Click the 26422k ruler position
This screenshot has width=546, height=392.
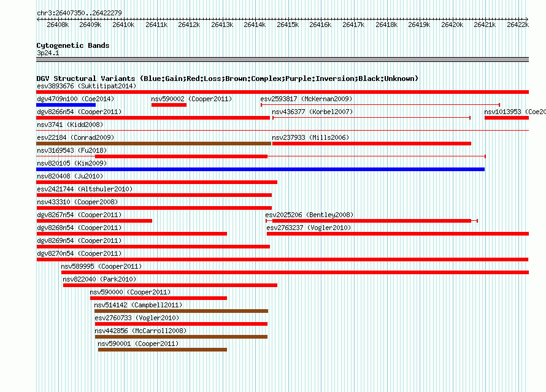518,25
